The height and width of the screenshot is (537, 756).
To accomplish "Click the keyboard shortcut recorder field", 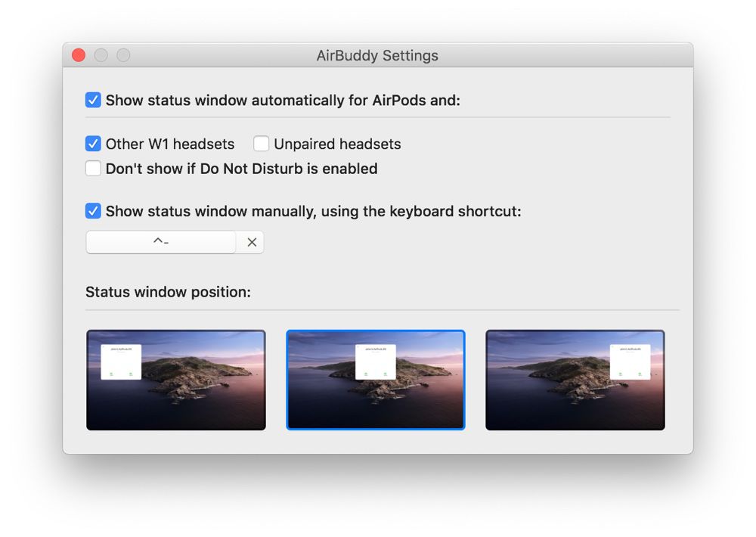I will coord(161,242).
